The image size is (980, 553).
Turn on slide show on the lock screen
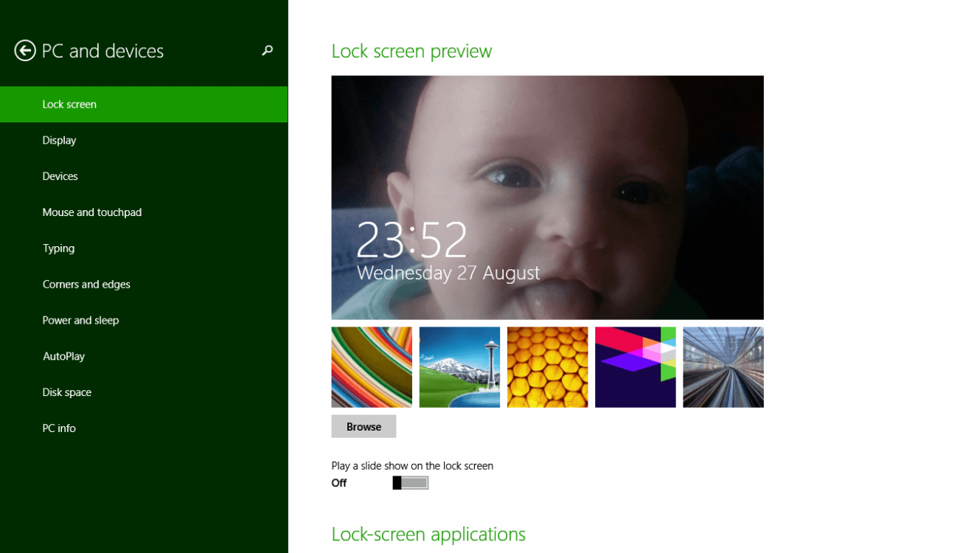(410, 482)
